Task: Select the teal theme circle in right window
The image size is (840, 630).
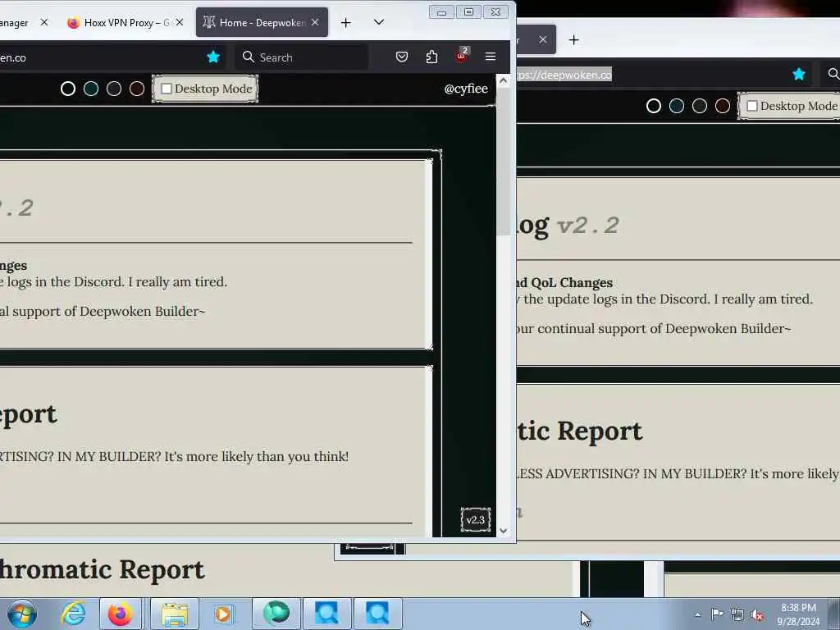Action: 677,106
